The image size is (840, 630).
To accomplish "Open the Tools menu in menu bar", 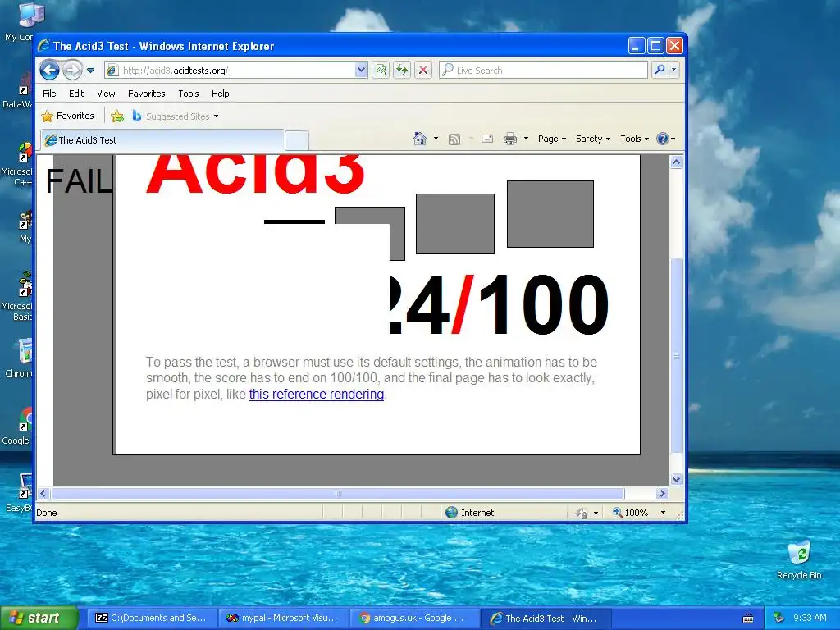I will point(189,94).
